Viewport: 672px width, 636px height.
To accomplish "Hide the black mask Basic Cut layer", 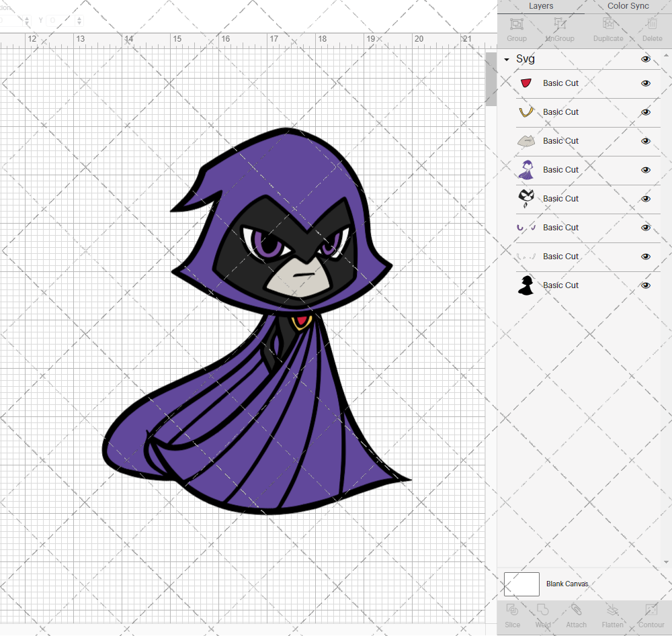I will pos(645,199).
